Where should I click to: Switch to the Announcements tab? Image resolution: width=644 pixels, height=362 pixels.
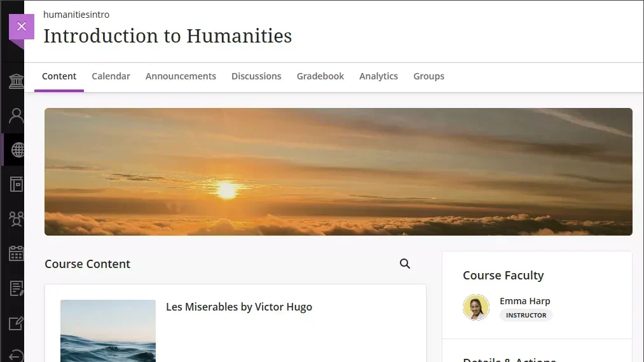181,76
